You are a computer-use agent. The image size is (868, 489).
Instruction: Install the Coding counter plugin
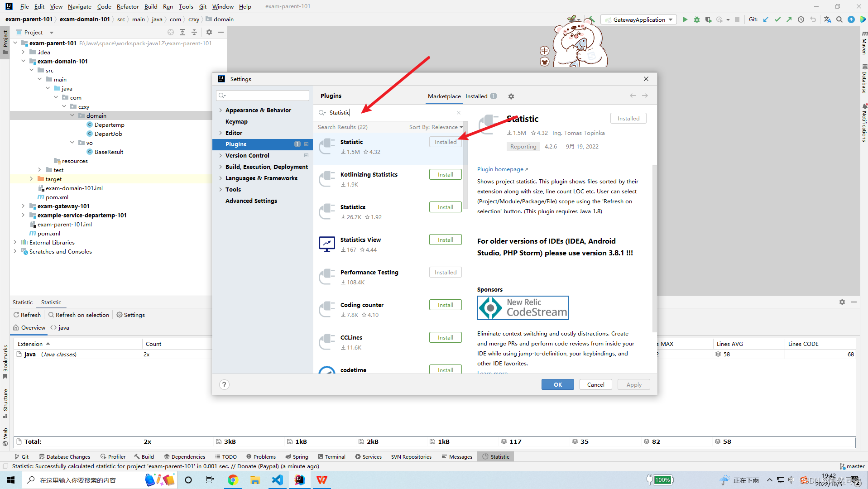pyautogui.click(x=446, y=305)
